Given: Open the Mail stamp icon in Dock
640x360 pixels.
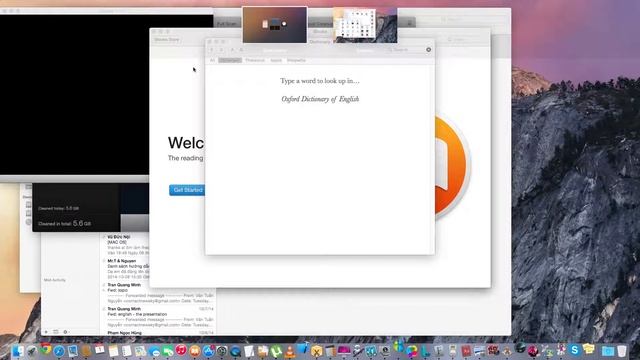Looking at the screenshot, I should coord(73,351).
